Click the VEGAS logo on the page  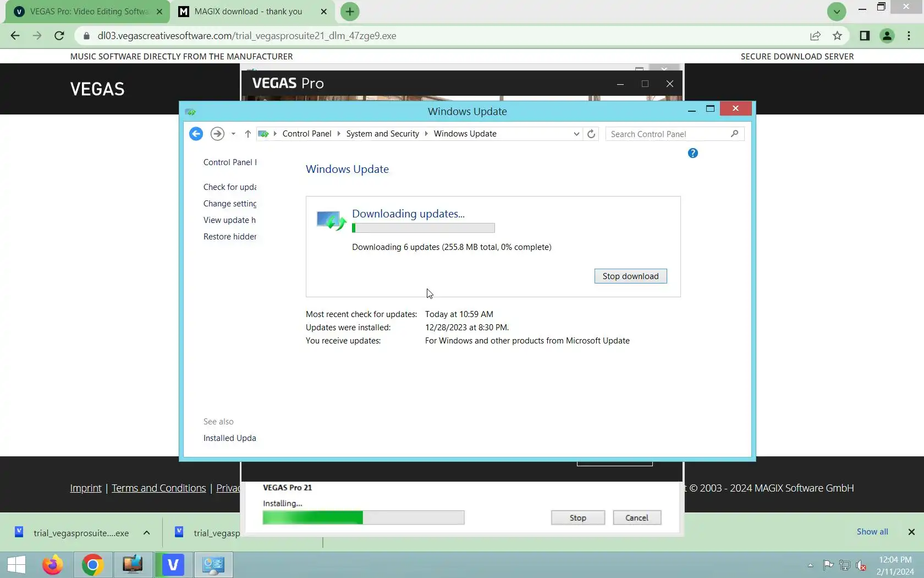tap(97, 89)
